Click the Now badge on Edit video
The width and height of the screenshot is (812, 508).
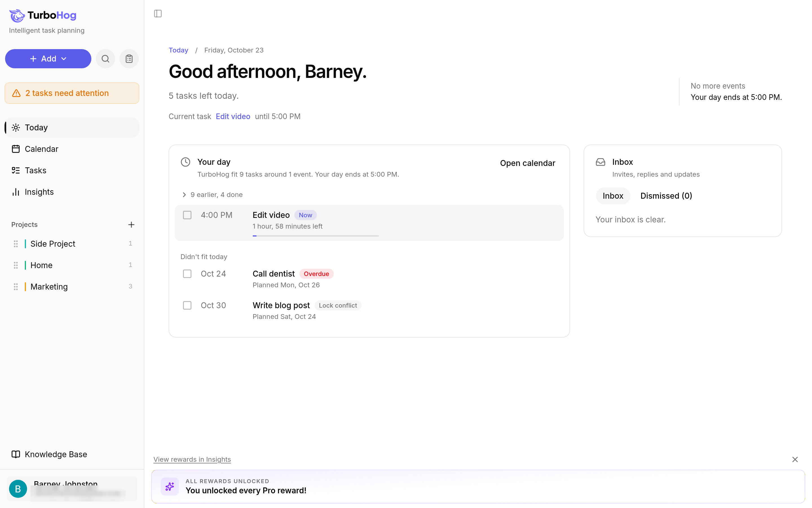click(305, 215)
